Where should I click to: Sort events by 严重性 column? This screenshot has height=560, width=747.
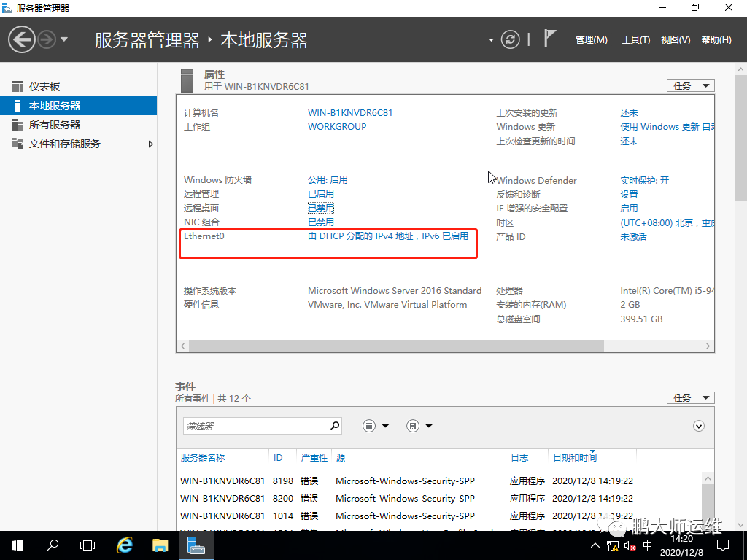tap(314, 458)
